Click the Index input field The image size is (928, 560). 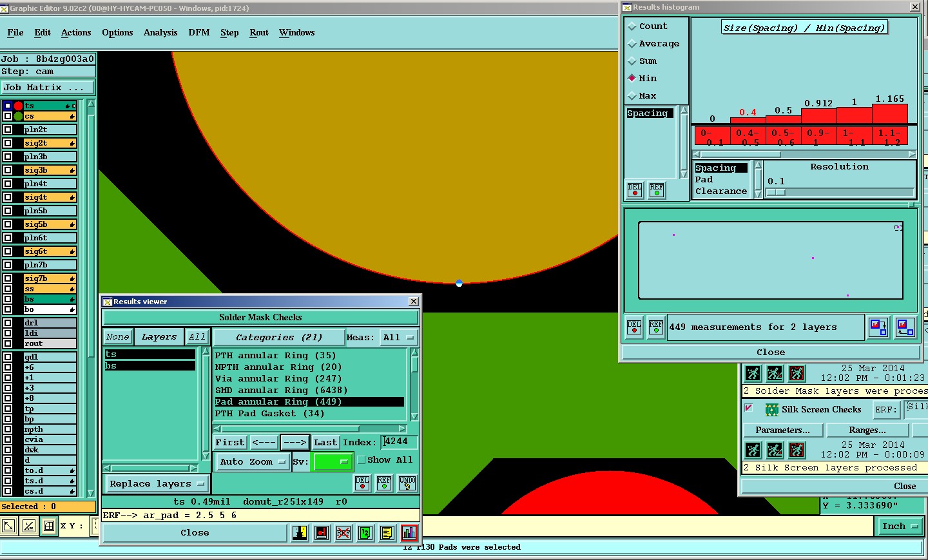click(399, 441)
